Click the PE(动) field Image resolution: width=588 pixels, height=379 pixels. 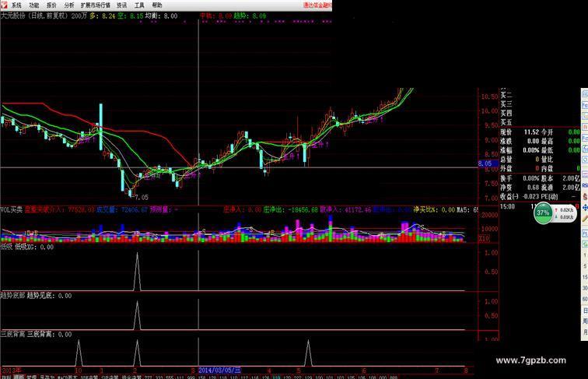coord(560,196)
